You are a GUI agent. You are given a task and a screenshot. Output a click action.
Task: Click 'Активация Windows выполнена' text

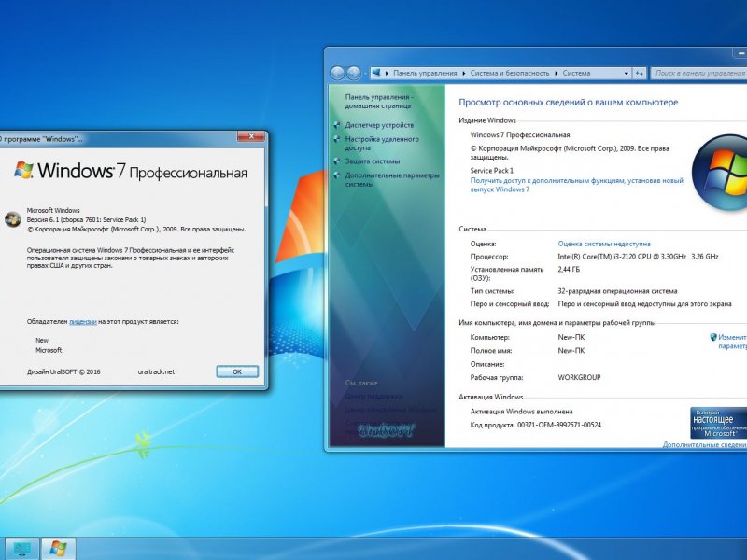tap(521, 412)
